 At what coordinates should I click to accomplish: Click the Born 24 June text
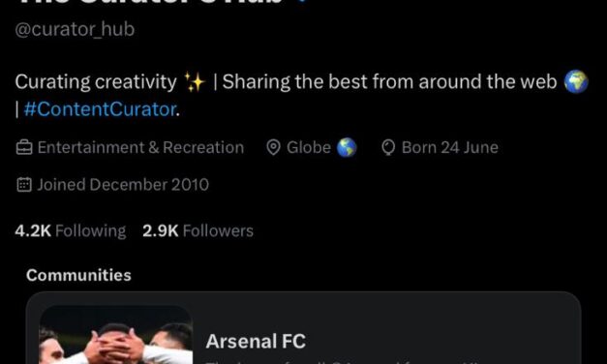coord(450,147)
